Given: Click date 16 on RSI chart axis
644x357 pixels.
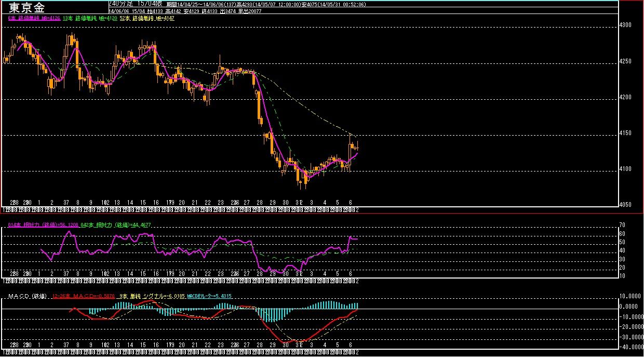Looking at the screenshot, I should 156,273.
